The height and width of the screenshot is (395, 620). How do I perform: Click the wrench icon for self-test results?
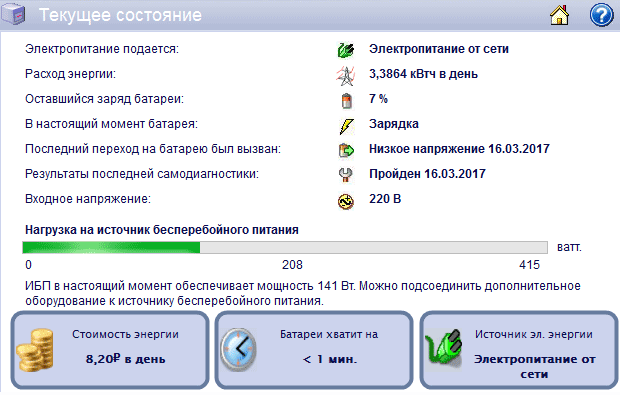(346, 175)
